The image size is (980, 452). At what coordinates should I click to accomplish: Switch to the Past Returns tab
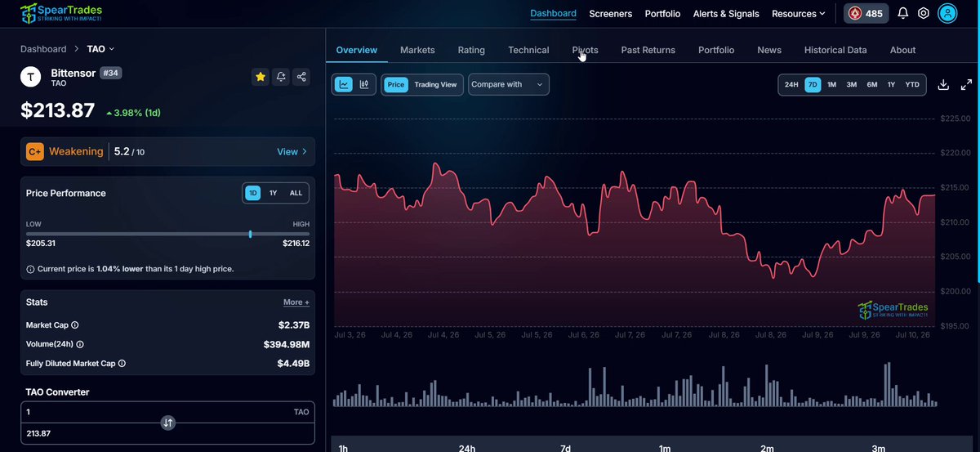click(648, 50)
